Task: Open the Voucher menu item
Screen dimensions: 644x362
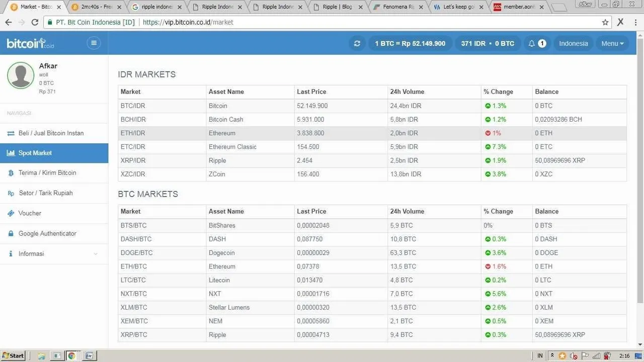Action: tap(54, 213)
